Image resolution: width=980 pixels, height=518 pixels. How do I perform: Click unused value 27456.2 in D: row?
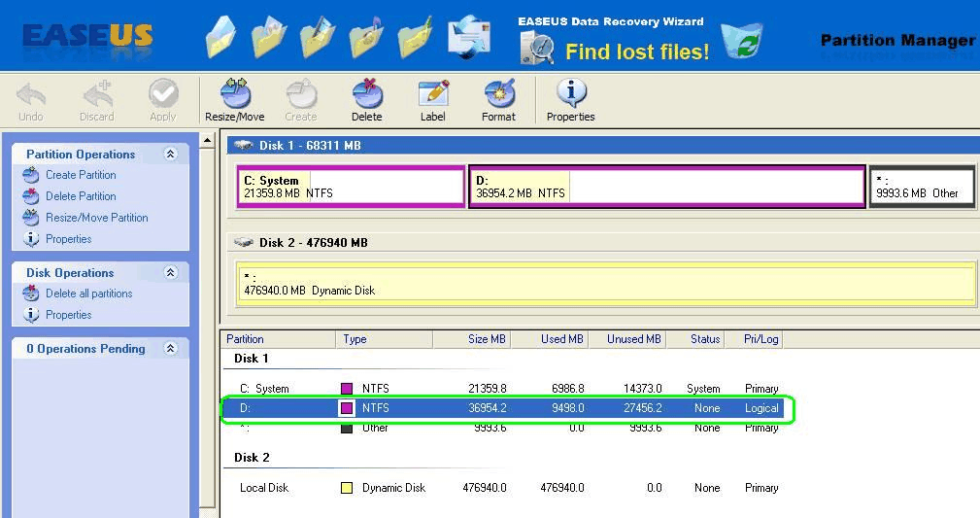pyautogui.click(x=643, y=408)
